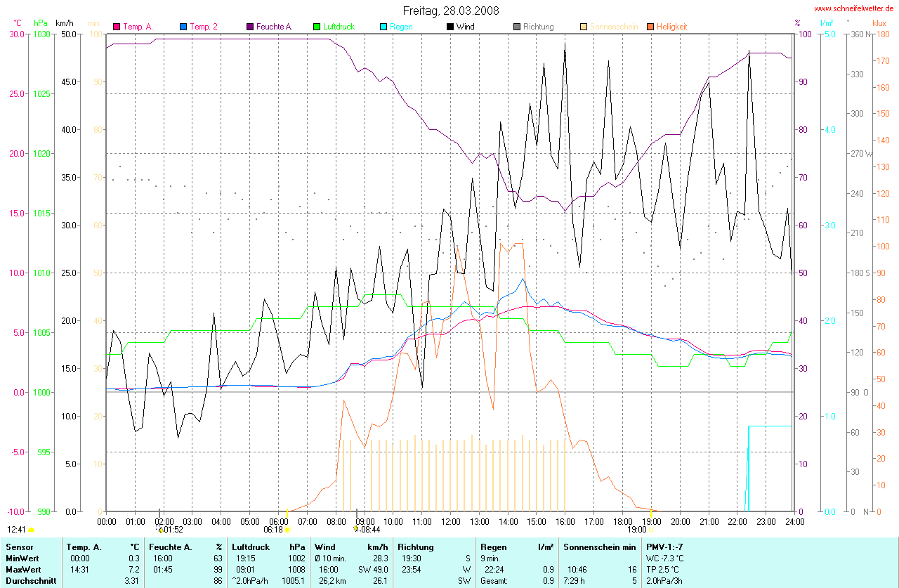Image resolution: width=899 pixels, height=588 pixels.
Task: Click the Sonnenschein min table header
Action: 599,547
